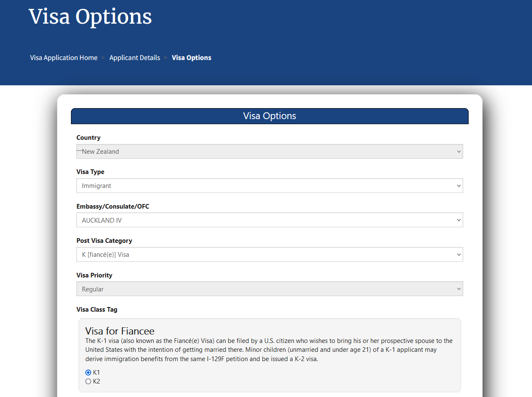This screenshot has width=532, height=397.
Task: Click the K2 label text
Action: click(97, 381)
